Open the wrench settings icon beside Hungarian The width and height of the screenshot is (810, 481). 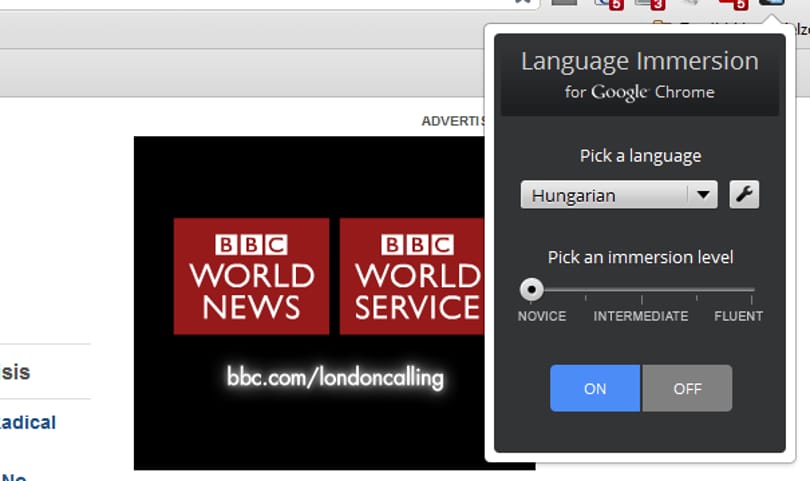pos(744,194)
